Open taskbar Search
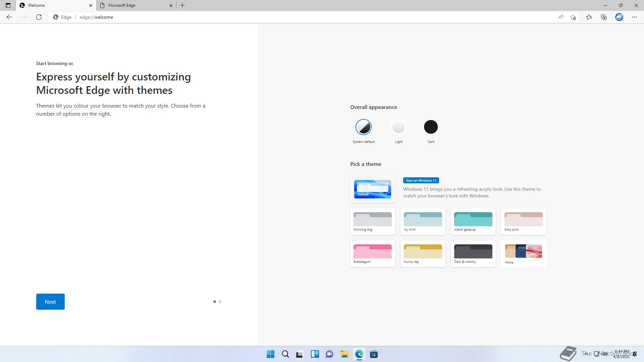Image resolution: width=644 pixels, height=362 pixels. coord(285,354)
